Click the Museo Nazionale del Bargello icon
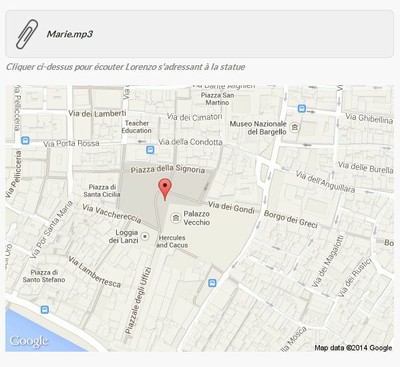This screenshot has width=400, height=367. 295,127
